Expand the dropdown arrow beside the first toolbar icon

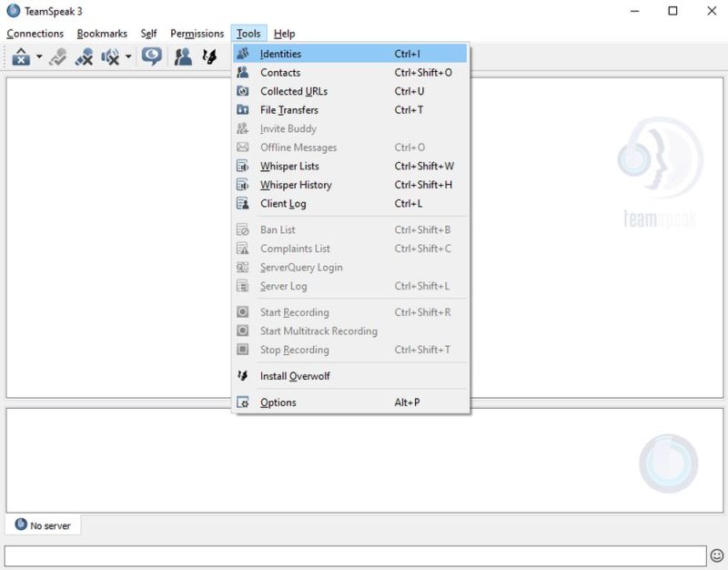tap(39, 56)
